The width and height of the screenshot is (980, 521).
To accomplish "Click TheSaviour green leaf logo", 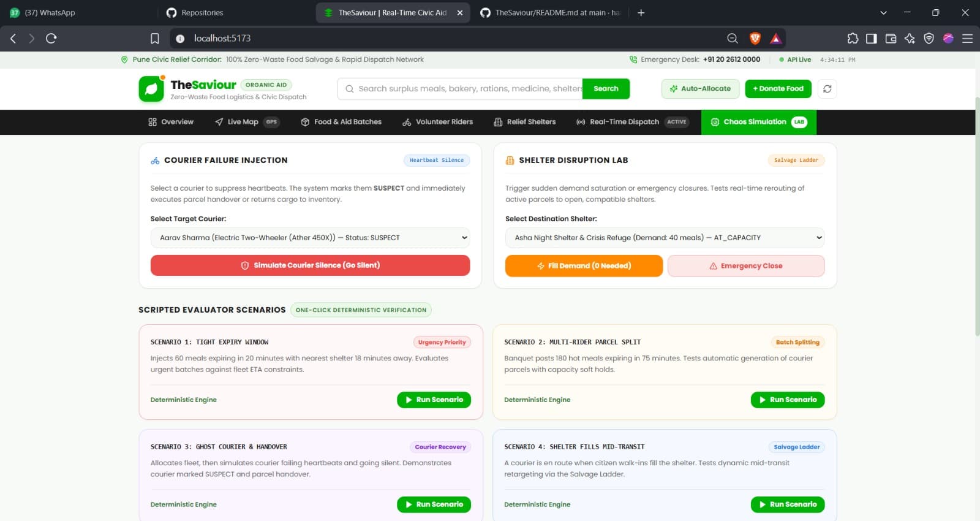I will click(151, 89).
